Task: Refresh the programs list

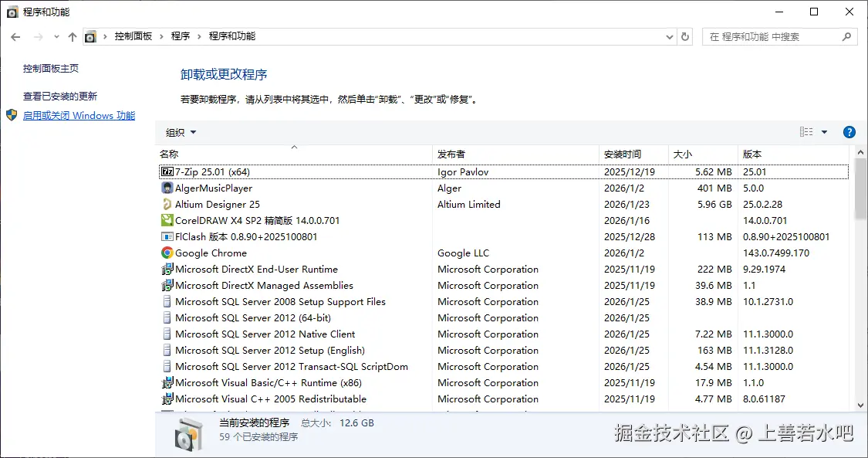Action: point(685,36)
